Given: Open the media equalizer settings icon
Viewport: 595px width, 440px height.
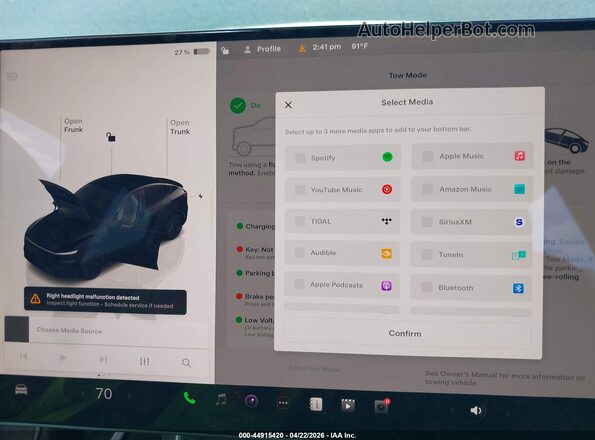Looking at the screenshot, I should (144, 361).
